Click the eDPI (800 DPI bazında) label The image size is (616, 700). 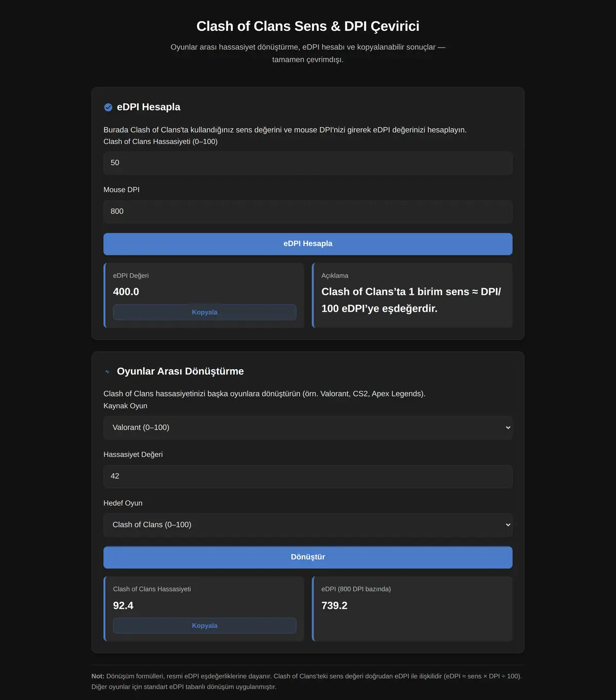[x=356, y=589]
